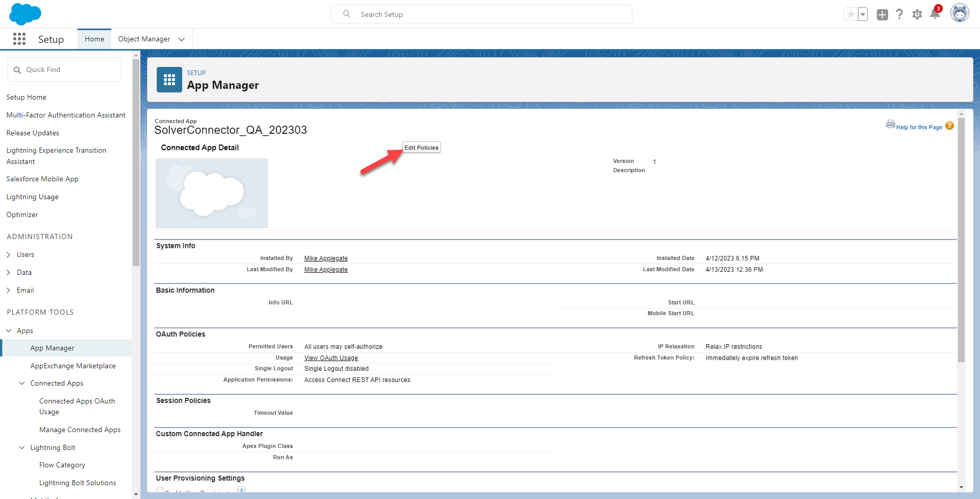
Task: Click the favorites star icon
Action: pyautogui.click(x=850, y=14)
